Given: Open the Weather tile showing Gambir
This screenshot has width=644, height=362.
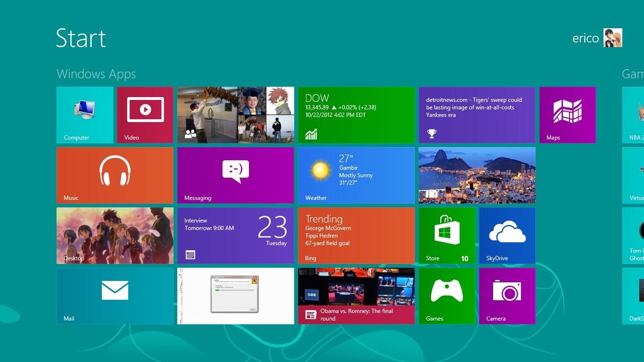Looking at the screenshot, I should pos(356,175).
